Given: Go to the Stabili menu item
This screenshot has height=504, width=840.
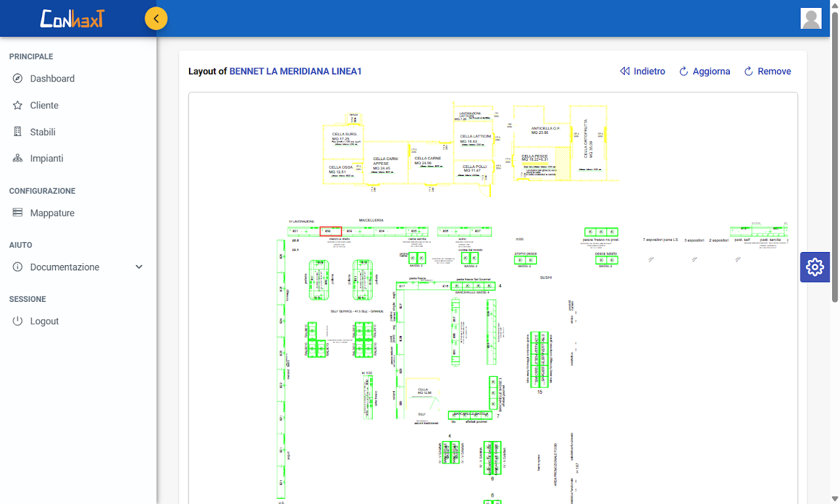Looking at the screenshot, I should pyautogui.click(x=43, y=132).
